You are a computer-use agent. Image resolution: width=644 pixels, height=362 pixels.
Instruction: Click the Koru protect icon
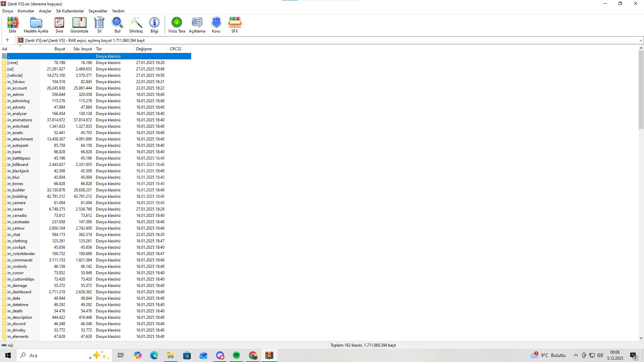click(x=216, y=25)
